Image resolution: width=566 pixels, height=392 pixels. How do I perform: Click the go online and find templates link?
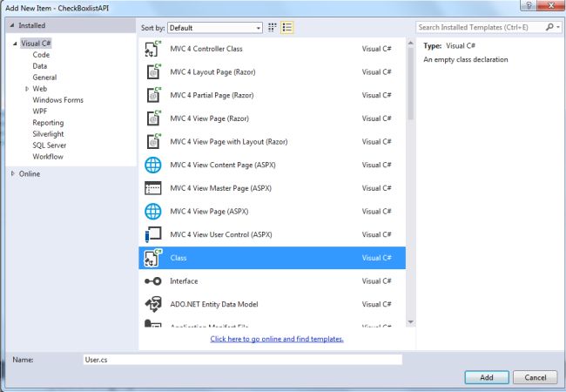pyautogui.click(x=277, y=339)
